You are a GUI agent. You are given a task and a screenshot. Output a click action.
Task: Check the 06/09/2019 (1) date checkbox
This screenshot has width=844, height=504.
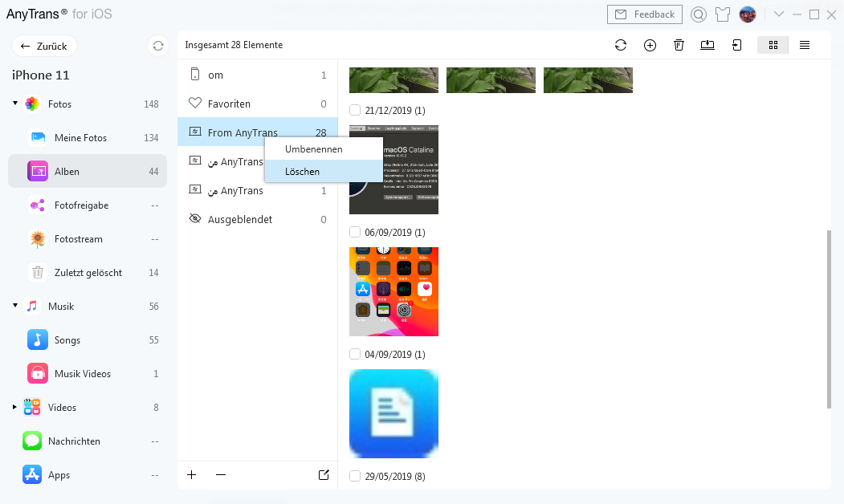[x=355, y=232]
